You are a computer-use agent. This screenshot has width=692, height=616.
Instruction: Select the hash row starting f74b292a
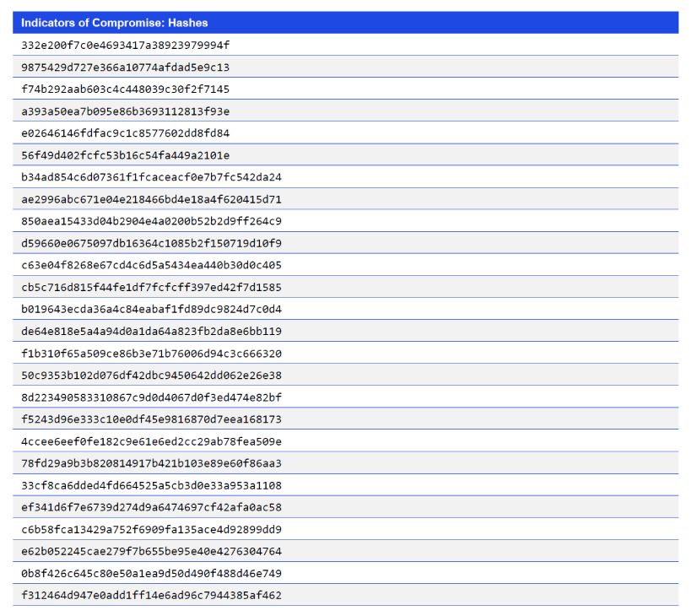pos(126,89)
